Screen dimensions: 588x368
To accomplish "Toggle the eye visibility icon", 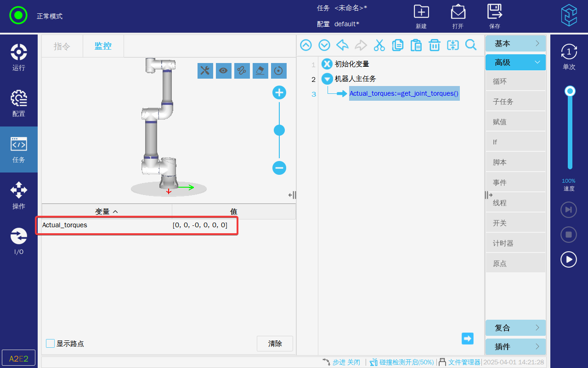I will pyautogui.click(x=224, y=70).
